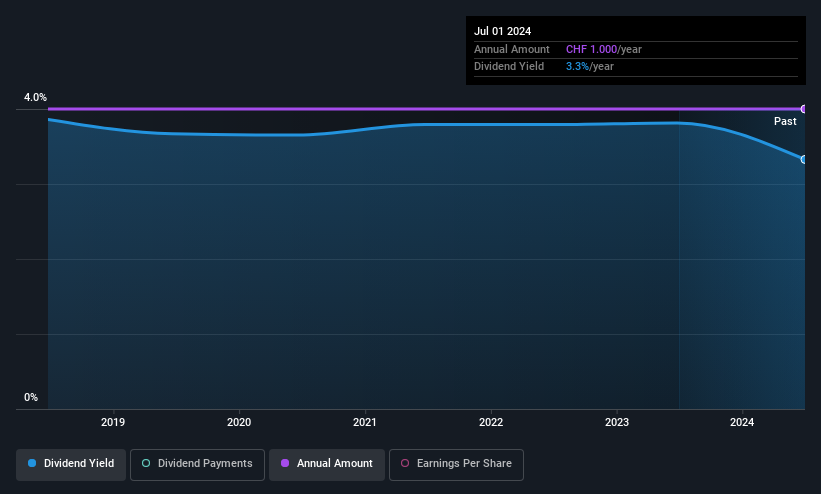821x494 pixels.
Task: Click the pink Earnings Per Share circle
Action: (405, 464)
